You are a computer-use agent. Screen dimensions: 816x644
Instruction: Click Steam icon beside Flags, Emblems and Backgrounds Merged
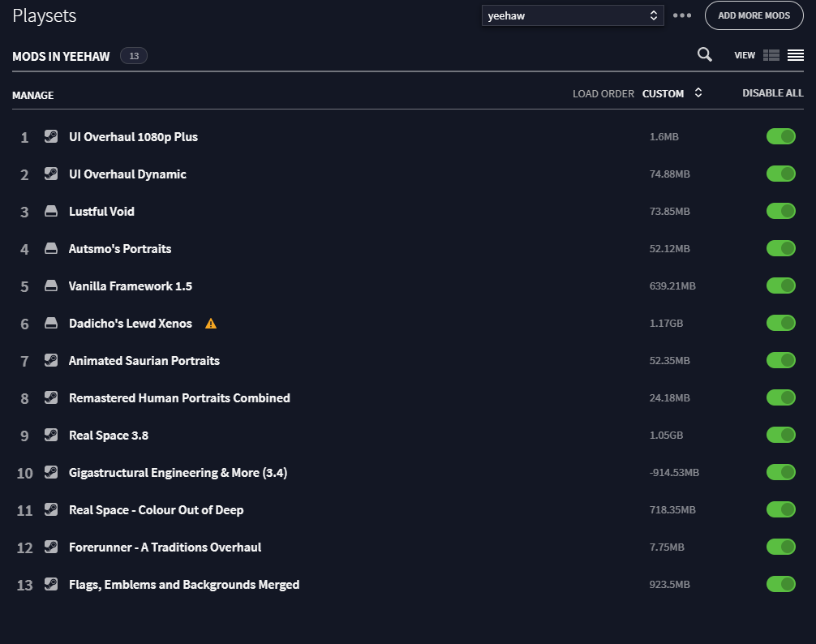51,584
